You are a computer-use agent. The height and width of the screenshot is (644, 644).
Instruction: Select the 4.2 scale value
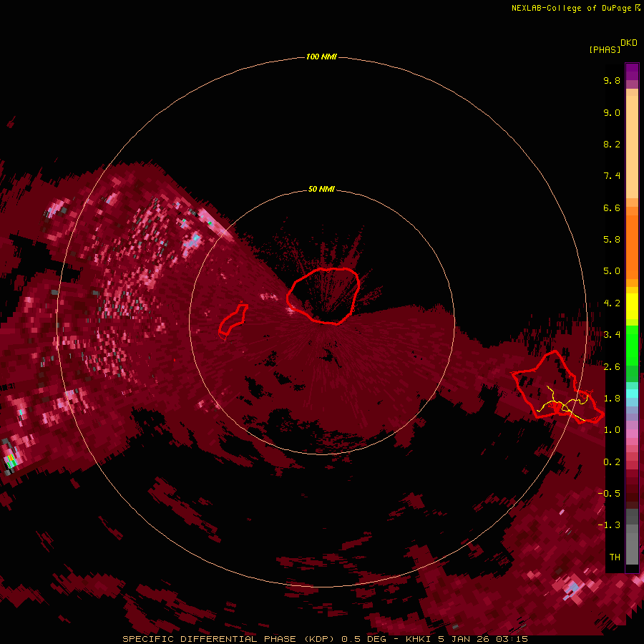pos(612,303)
